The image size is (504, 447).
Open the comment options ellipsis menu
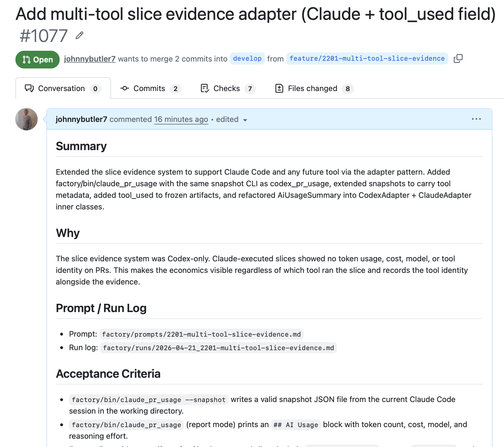476,119
